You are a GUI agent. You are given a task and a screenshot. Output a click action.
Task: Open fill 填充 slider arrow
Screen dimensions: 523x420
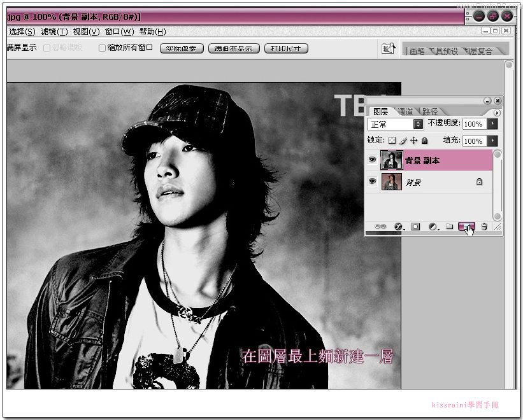(492, 141)
